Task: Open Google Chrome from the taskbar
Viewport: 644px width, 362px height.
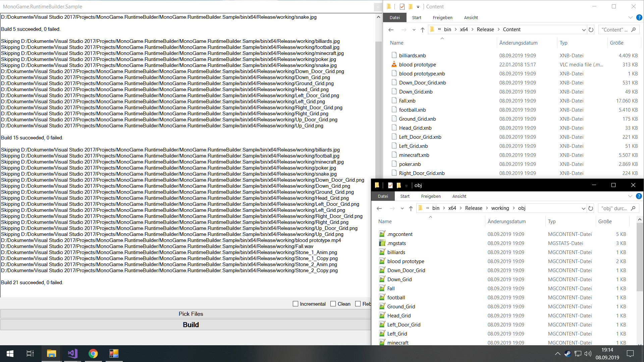Action: point(93,353)
